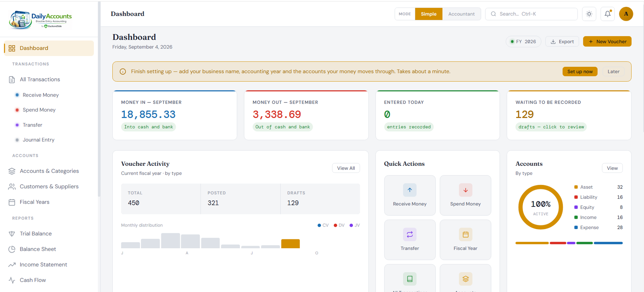
Task: Click the Dashboard grid icon in sidebar
Action: click(x=12, y=48)
